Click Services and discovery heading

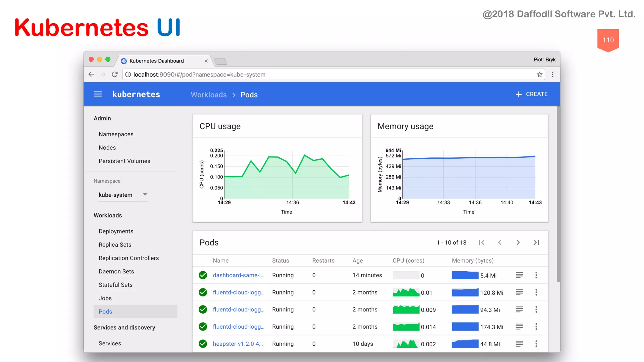[125, 327]
